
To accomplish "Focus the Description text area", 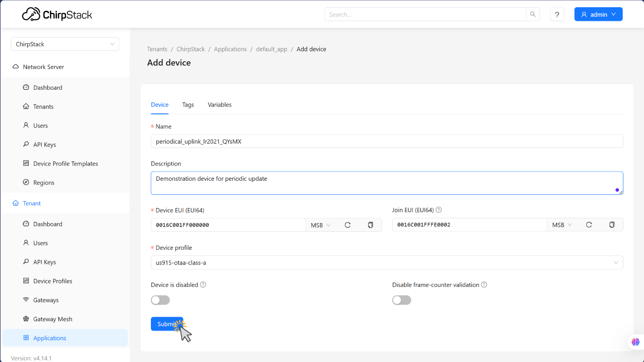I will (387, 183).
